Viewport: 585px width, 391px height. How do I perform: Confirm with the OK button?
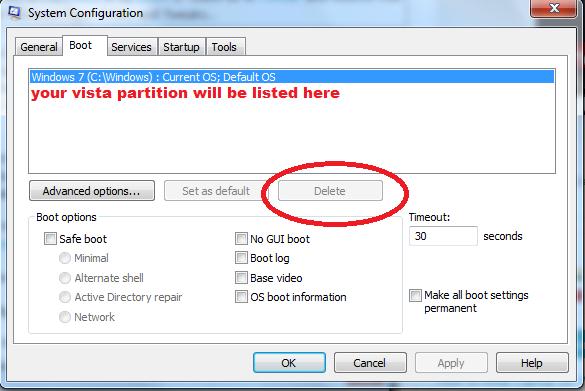pyautogui.click(x=289, y=363)
